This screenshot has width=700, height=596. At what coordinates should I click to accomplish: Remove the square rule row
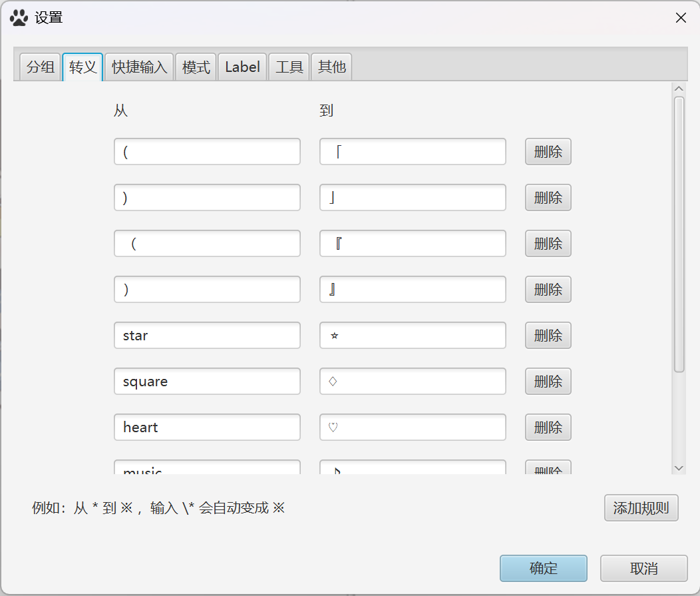coord(548,382)
